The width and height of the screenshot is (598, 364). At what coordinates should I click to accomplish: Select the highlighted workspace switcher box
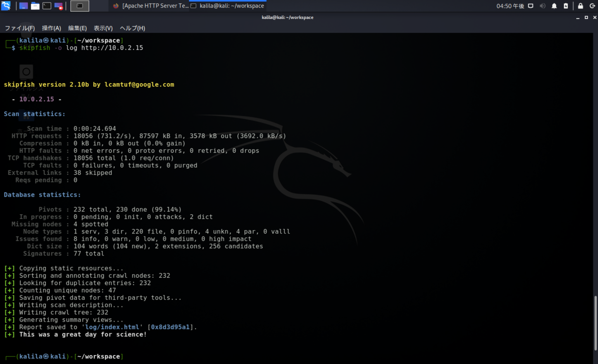click(x=80, y=6)
